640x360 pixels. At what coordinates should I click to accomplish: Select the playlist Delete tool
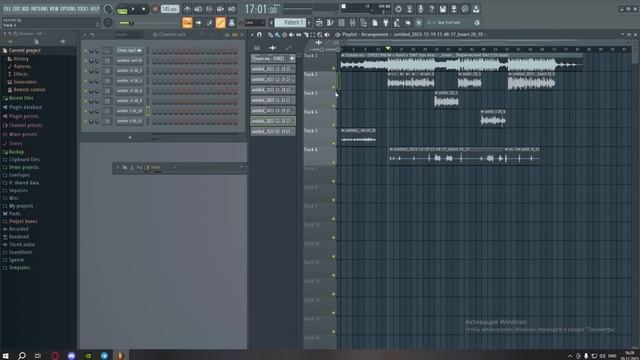tap(284, 35)
